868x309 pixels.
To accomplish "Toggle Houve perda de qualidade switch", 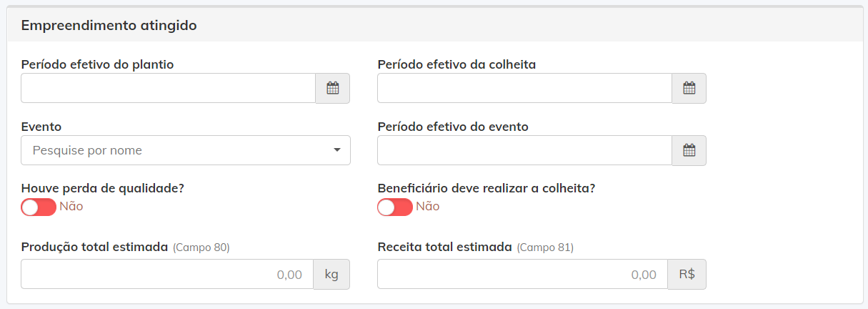I will [x=39, y=207].
